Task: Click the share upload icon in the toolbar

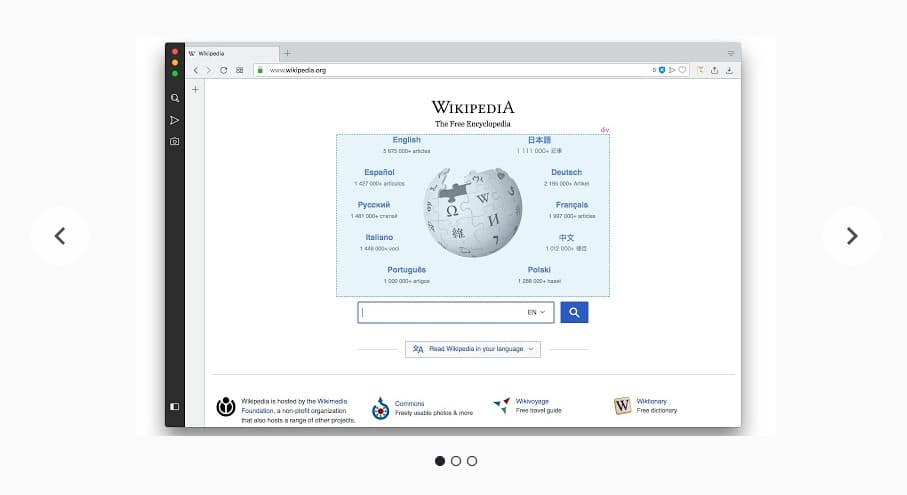Action: click(x=714, y=70)
